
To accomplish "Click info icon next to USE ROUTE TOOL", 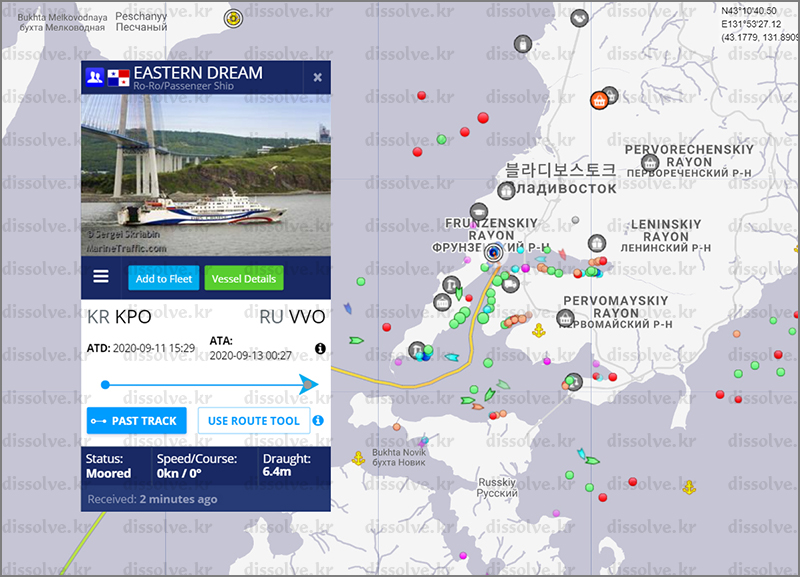I will pos(318,420).
